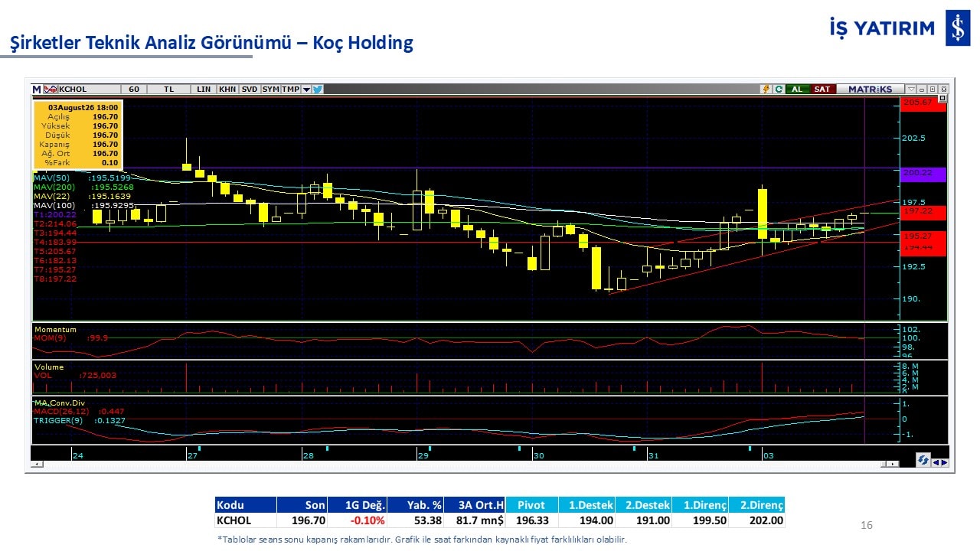Click the VOL volume value label
Viewport: 980px width, 551px height.
75,375
